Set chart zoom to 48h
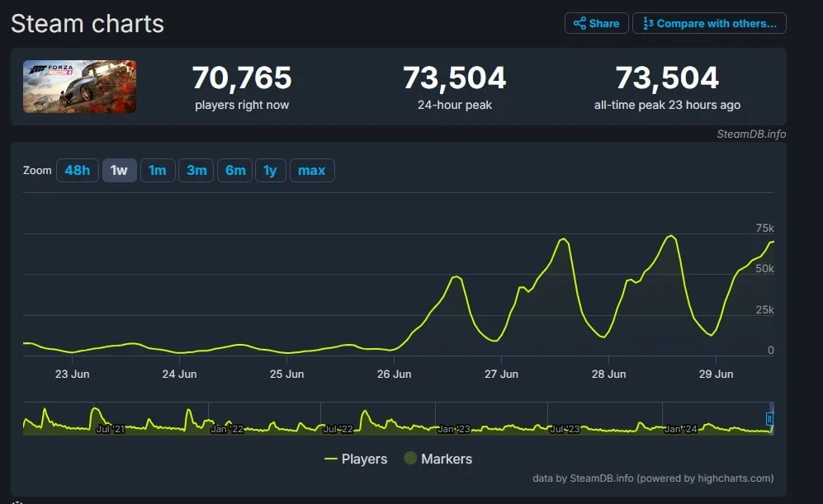This screenshot has height=504, width=823. pyautogui.click(x=77, y=171)
